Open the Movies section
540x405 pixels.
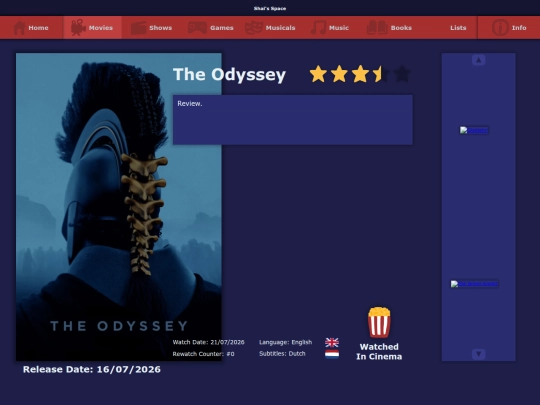click(x=92, y=28)
